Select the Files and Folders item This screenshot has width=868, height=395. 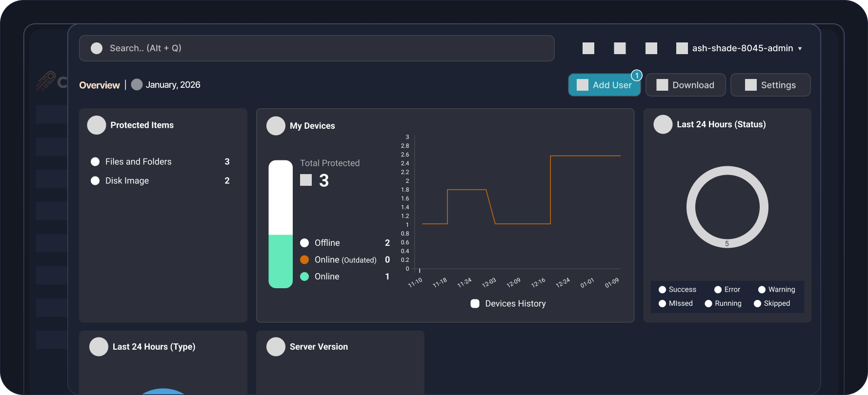click(138, 162)
